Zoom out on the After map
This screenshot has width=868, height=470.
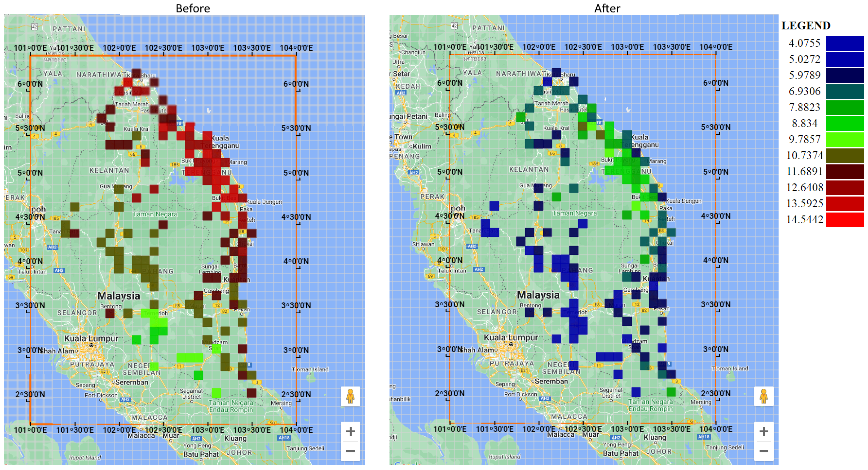(764, 451)
